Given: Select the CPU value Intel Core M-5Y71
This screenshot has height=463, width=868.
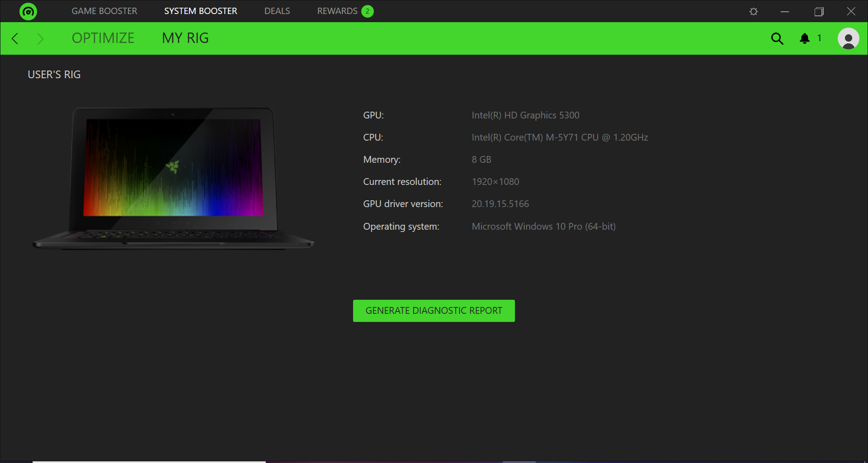Looking at the screenshot, I should (560, 137).
